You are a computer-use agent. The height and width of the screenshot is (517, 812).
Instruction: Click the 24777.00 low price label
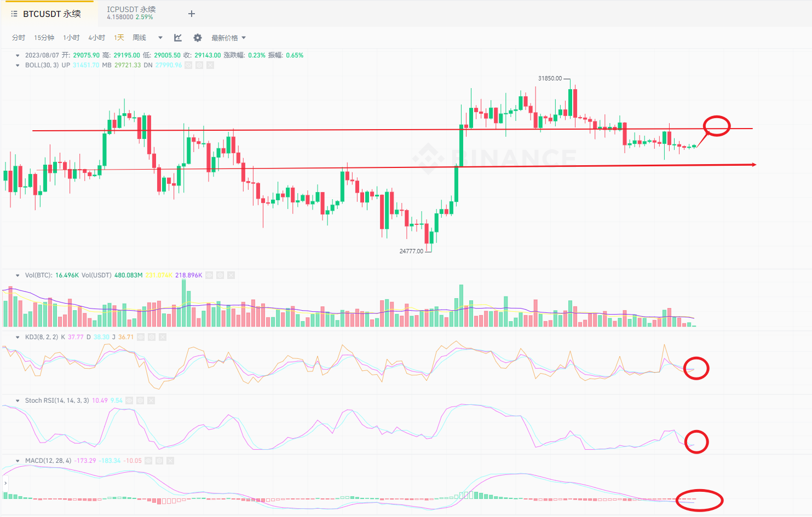pos(411,251)
